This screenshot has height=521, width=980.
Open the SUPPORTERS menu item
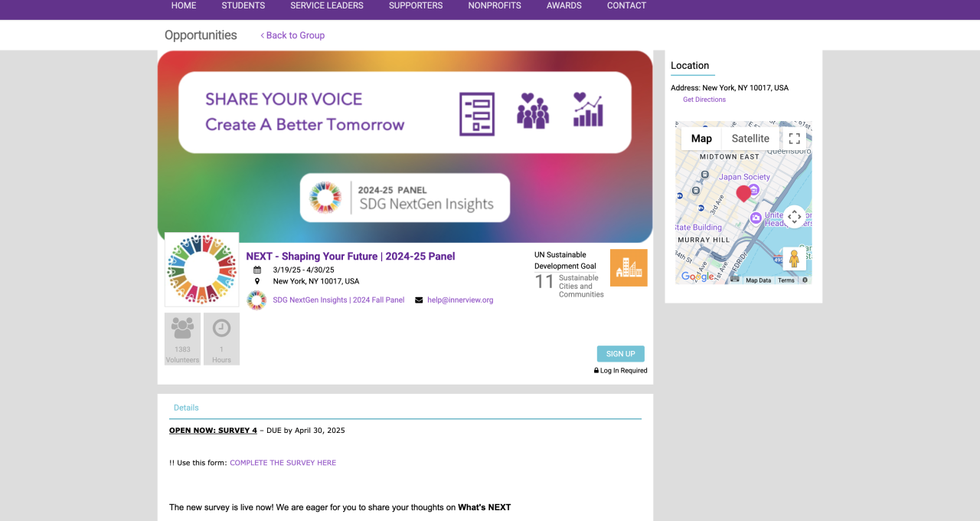click(x=416, y=5)
